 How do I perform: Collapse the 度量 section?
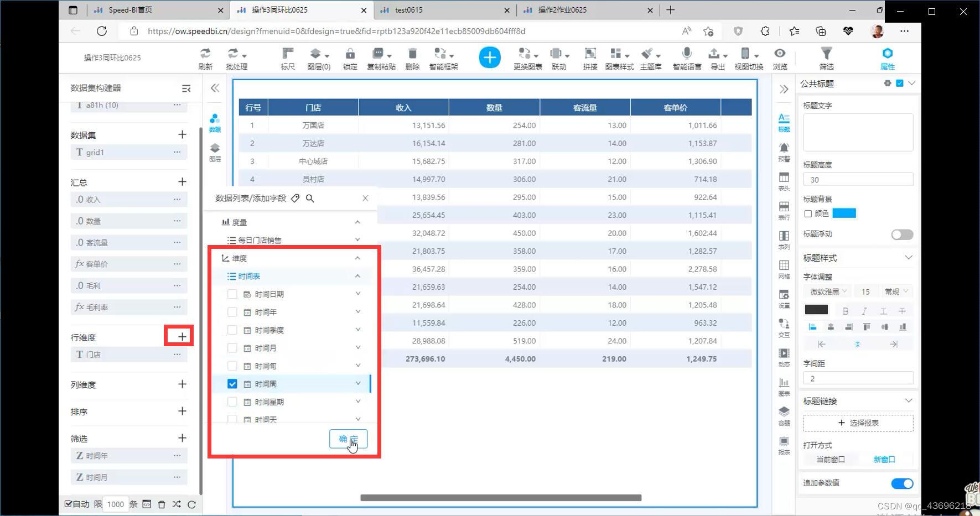coord(357,222)
